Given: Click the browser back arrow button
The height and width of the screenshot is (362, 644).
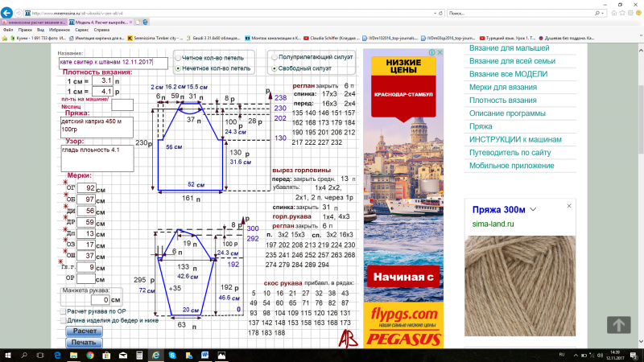Looking at the screenshot, I should [x=9, y=14].
